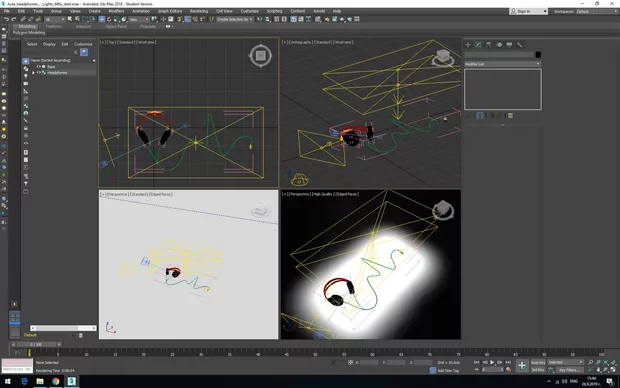620x388 pixels.
Task: Switch to Hierarchy tab in command panel
Action: click(489, 45)
